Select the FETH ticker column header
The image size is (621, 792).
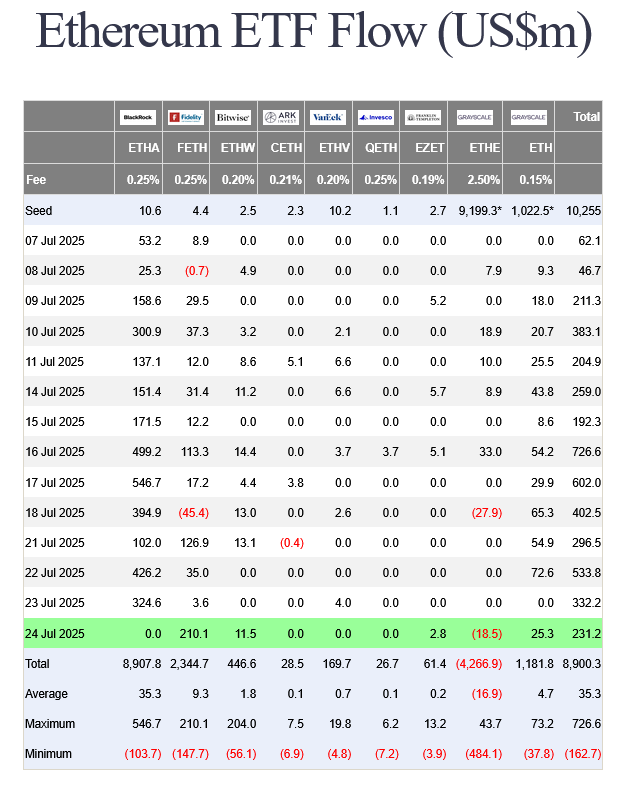pos(191,148)
